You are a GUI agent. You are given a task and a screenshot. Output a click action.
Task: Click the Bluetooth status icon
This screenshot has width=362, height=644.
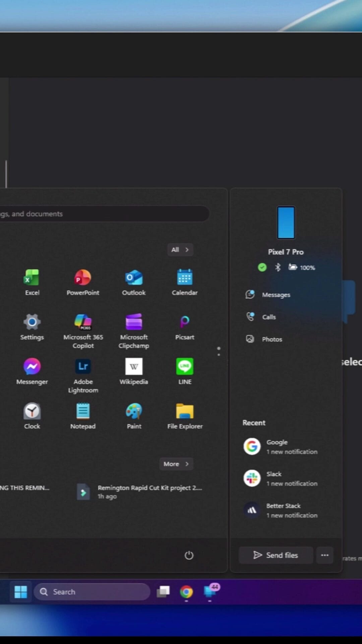click(278, 267)
